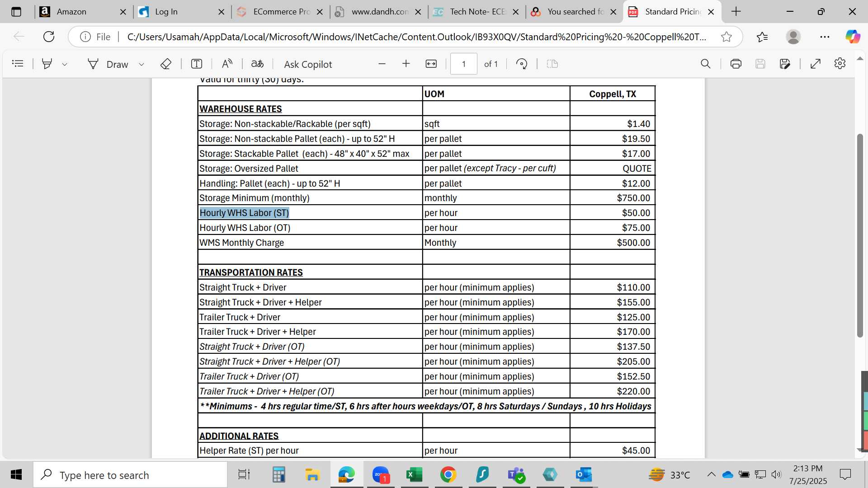Print the PDF document
Image resolution: width=868 pixels, height=488 pixels.
click(736, 64)
